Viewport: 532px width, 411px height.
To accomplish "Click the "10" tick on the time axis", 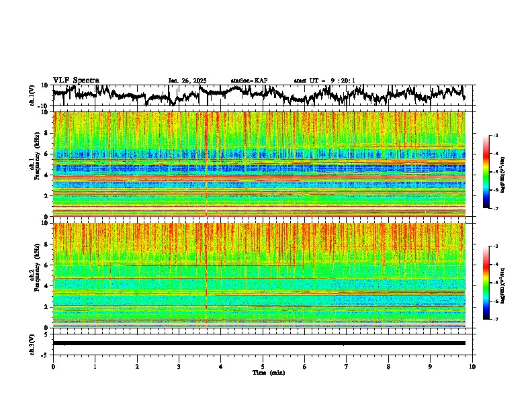I will pyautogui.click(x=472, y=367).
